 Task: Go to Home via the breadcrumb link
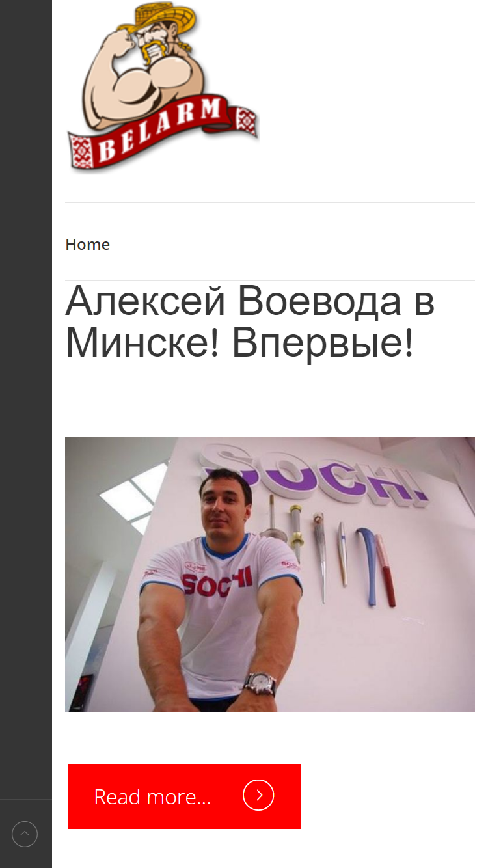tap(87, 245)
